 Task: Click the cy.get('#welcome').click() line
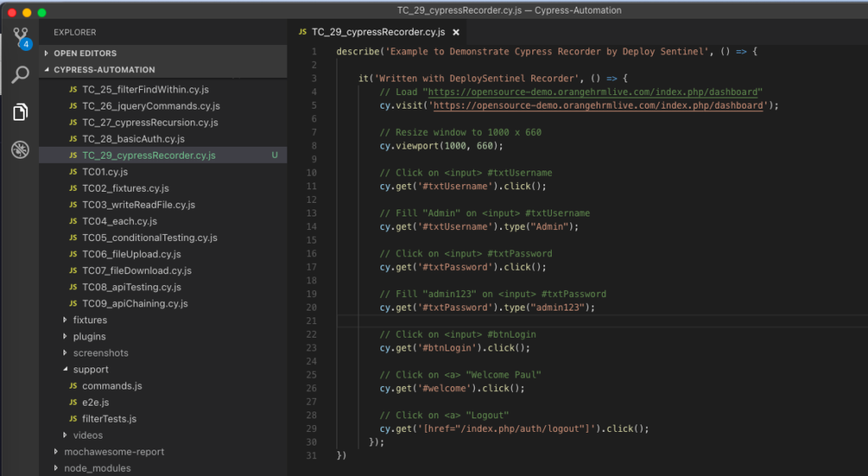tap(452, 389)
